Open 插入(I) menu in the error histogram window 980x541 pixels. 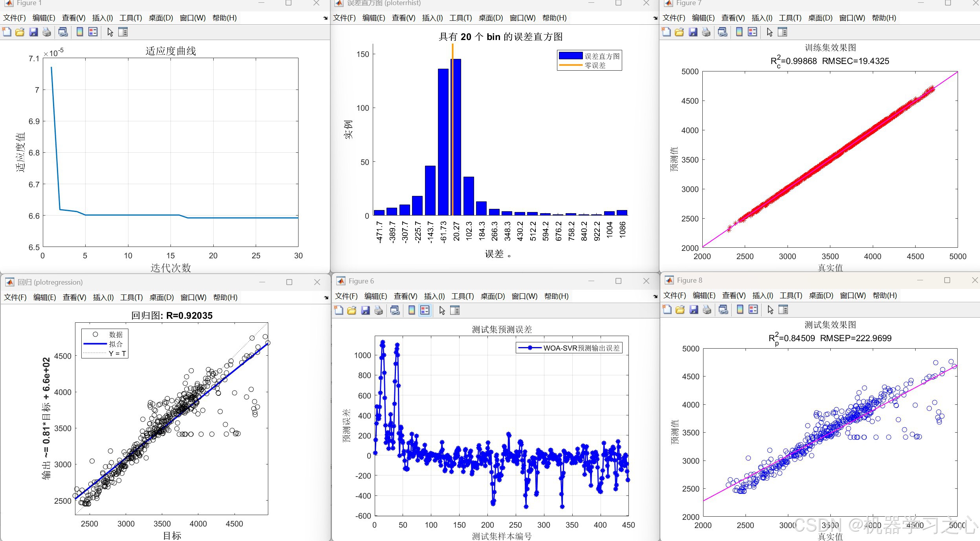coord(432,18)
